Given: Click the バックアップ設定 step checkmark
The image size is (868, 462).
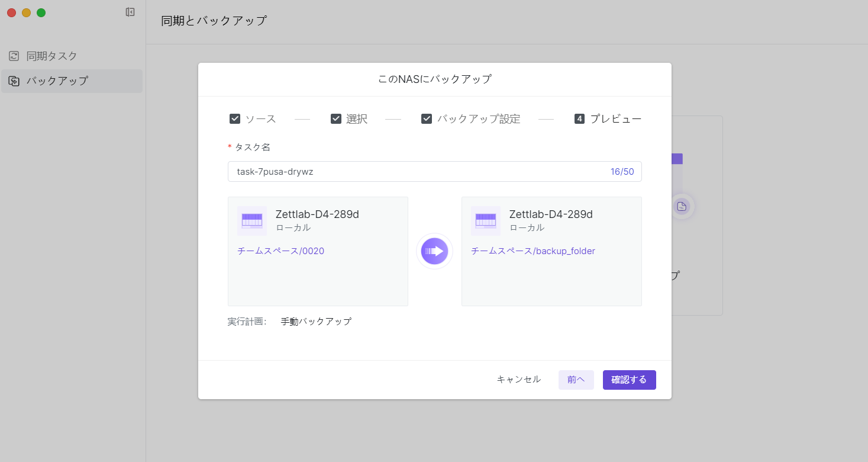Looking at the screenshot, I should (x=426, y=119).
